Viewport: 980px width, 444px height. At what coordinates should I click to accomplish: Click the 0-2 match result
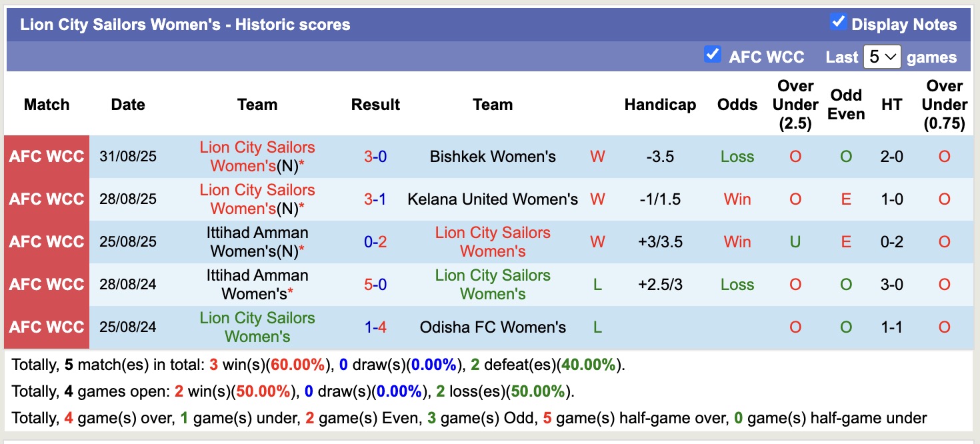coord(375,242)
